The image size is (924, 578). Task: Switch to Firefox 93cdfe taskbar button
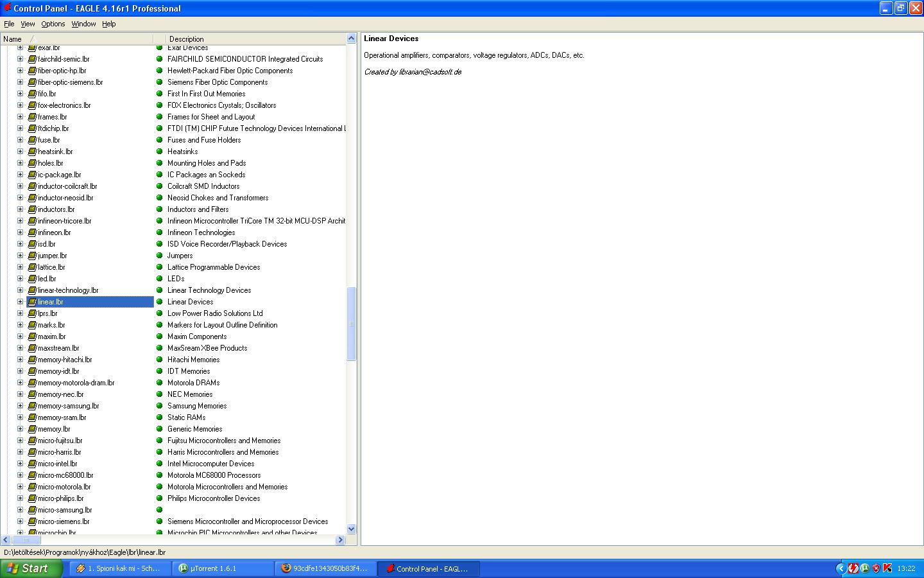[x=326, y=568]
